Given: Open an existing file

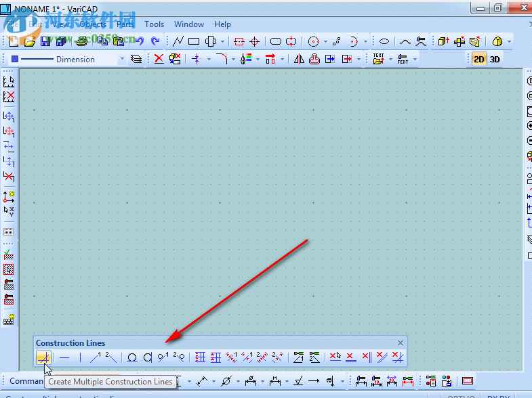Looking at the screenshot, I should (30, 41).
